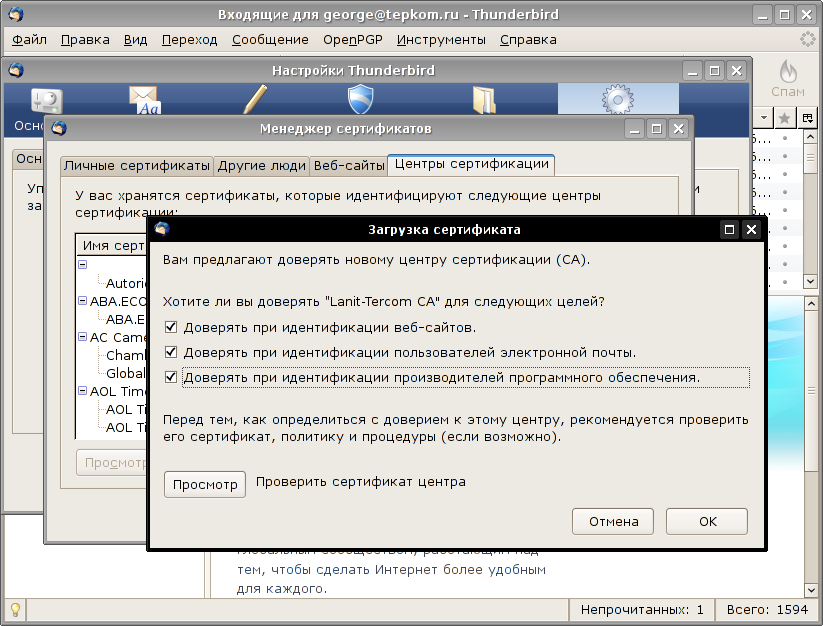
Task: Toggle trust for software makers identification checkbox
Action: pyautogui.click(x=171, y=377)
